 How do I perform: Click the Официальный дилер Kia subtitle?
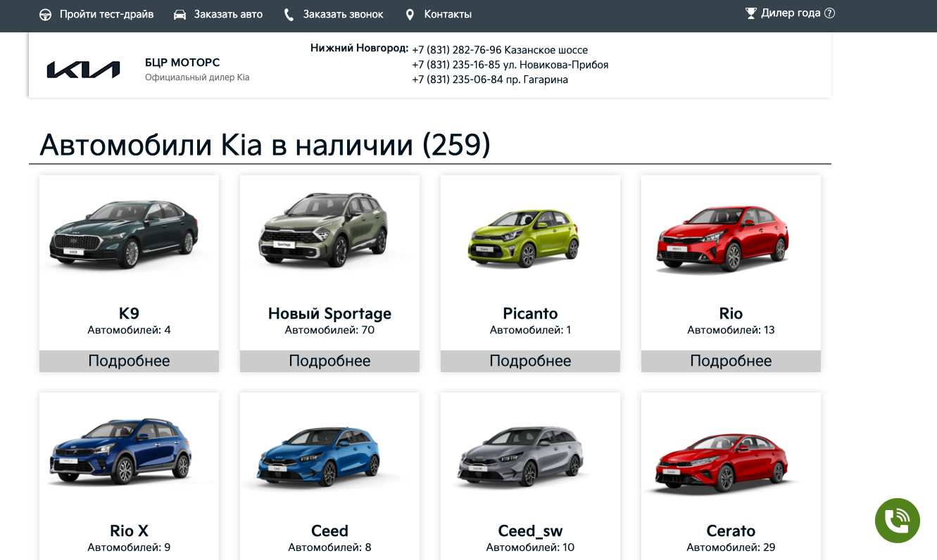197,77
